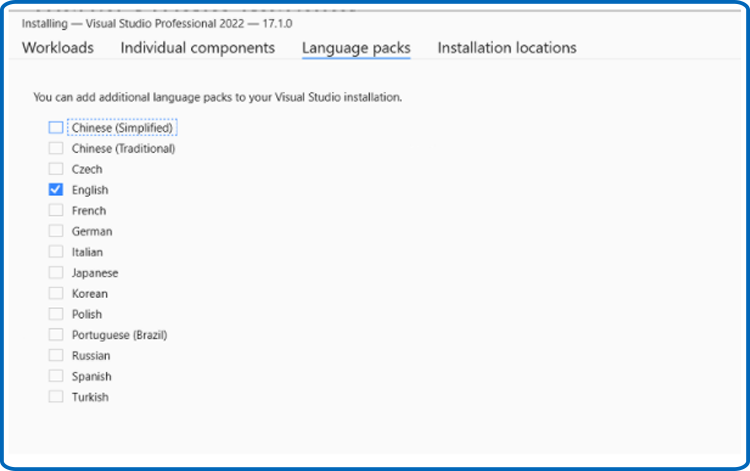750x471 pixels.
Task: Tick the Polish checkbox
Action: 56,314
